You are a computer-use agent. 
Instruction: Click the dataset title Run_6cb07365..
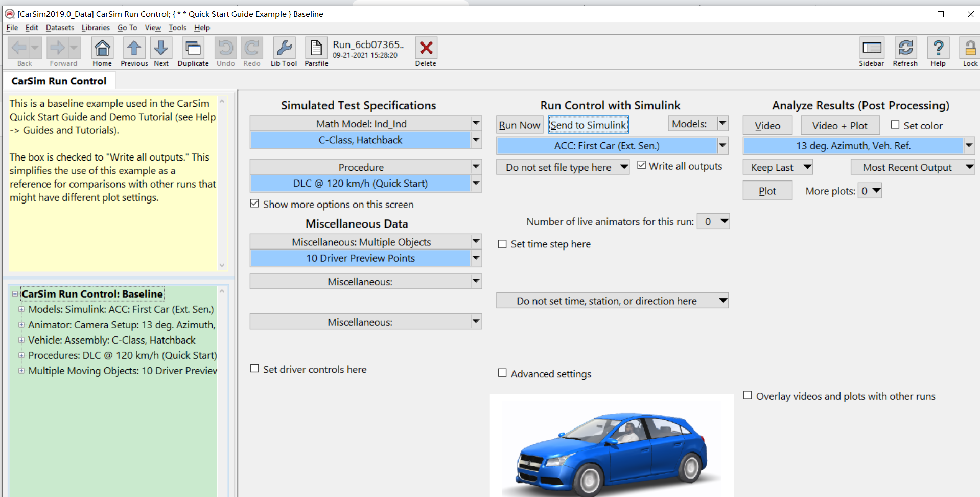point(368,44)
